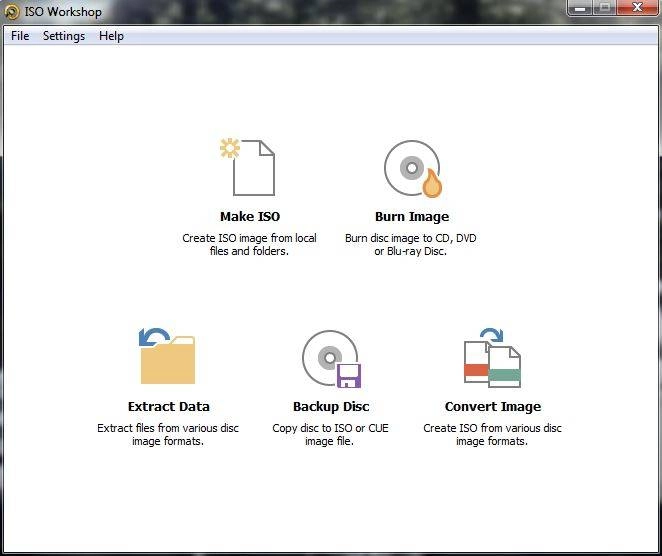This screenshot has height=556, width=662.
Task: Close the ISO Workshop window
Action: click(x=637, y=8)
